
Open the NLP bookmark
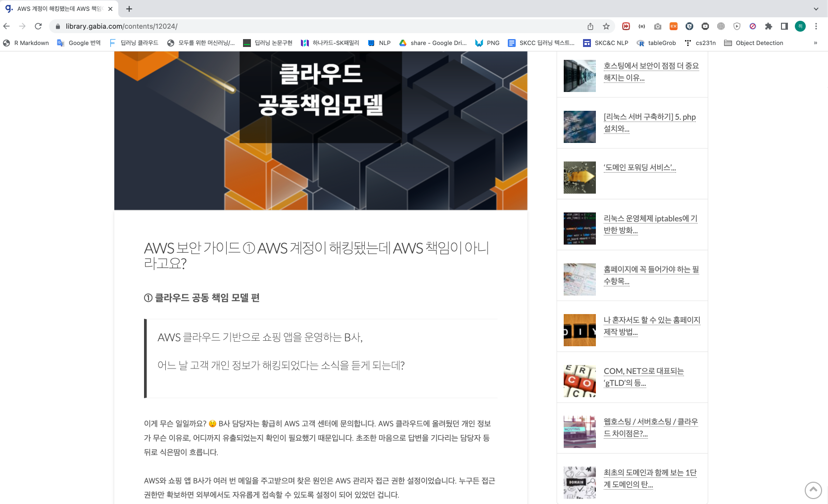(x=379, y=43)
